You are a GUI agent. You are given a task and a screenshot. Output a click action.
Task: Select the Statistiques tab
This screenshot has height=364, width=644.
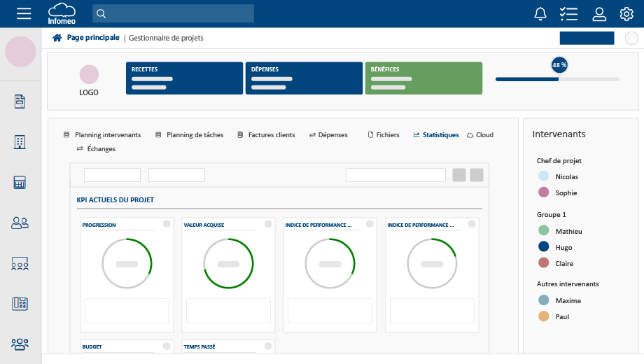(436, 135)
